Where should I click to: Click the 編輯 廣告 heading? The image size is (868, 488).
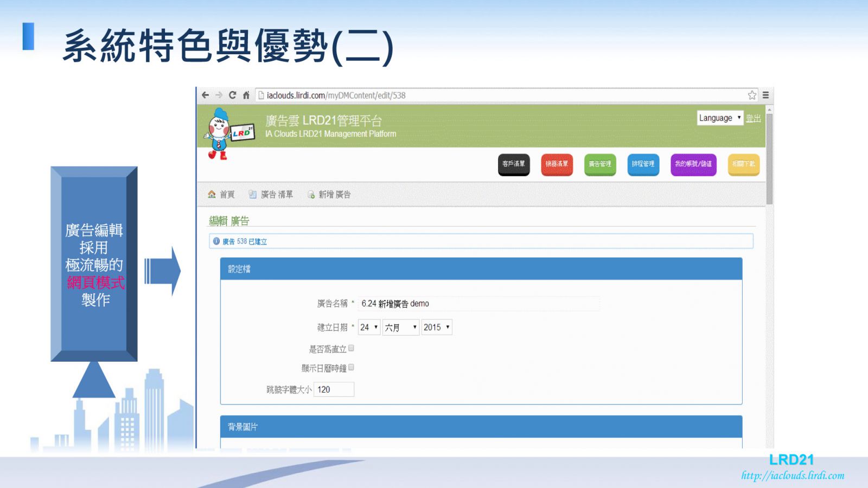229,221
